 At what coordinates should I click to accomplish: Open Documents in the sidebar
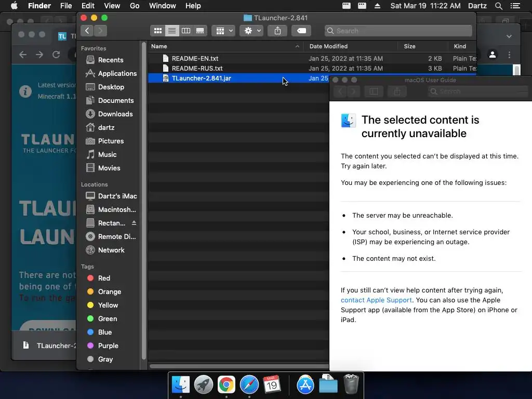coord(110,101)
